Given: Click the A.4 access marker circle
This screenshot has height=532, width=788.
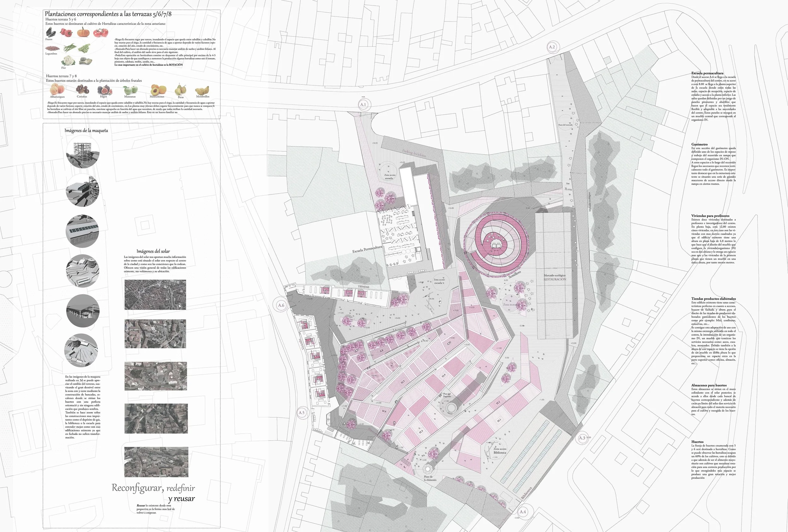Looking at the screenshot, I should 523,512.
